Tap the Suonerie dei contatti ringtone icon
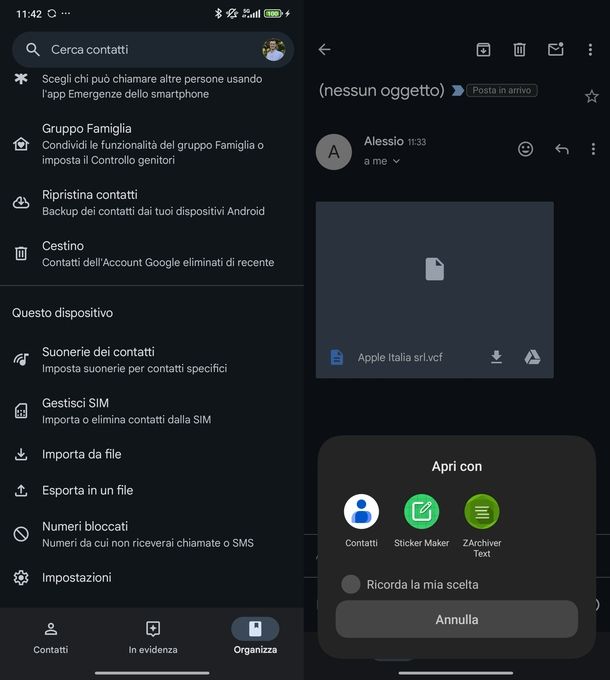 (21, 360)
